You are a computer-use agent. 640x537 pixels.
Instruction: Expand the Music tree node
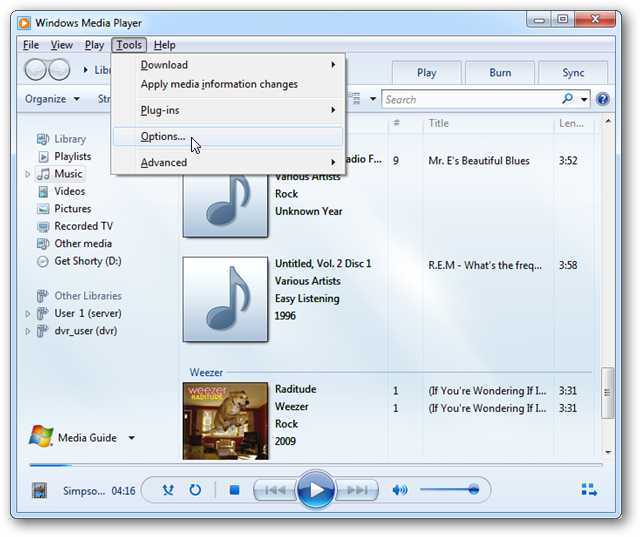28,174
